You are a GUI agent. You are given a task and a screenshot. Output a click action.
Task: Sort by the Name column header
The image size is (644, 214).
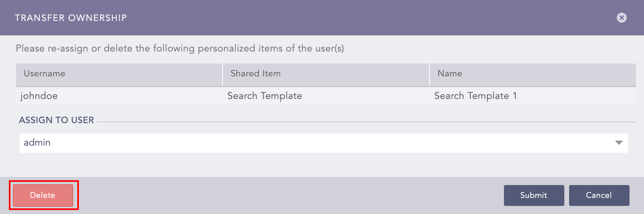pos(450,74)
